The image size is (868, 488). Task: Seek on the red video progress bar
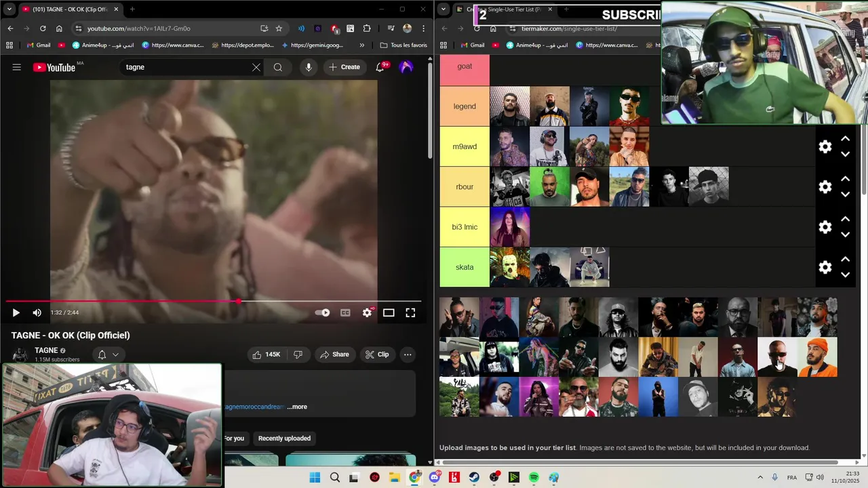click(x=214, y=301)
